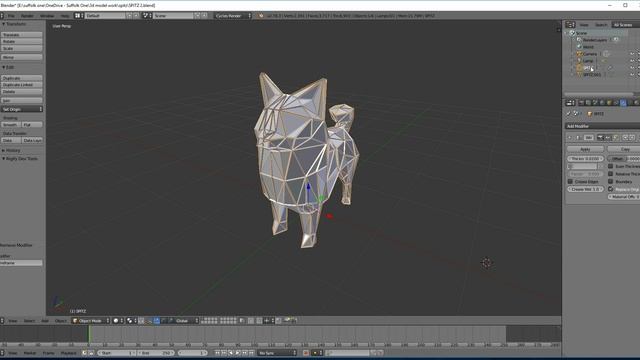
Task: Open the pivot point selector icon
Action: click(131, 321)
